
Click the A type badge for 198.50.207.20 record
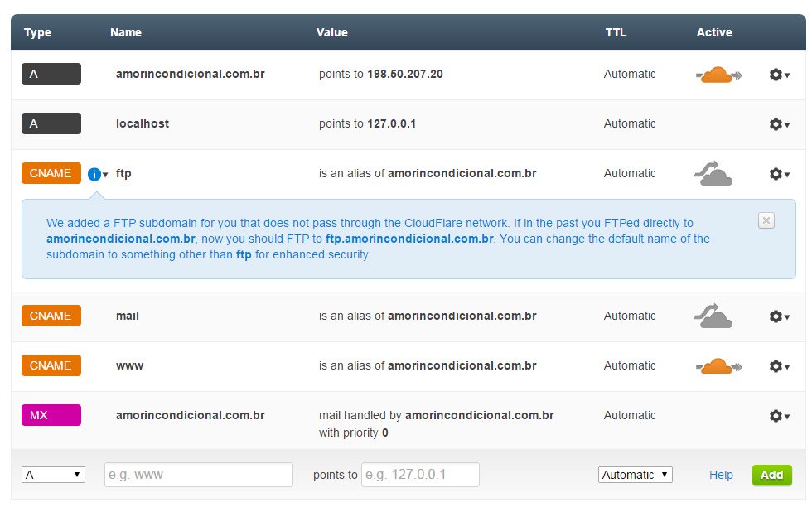coord(51,74)
